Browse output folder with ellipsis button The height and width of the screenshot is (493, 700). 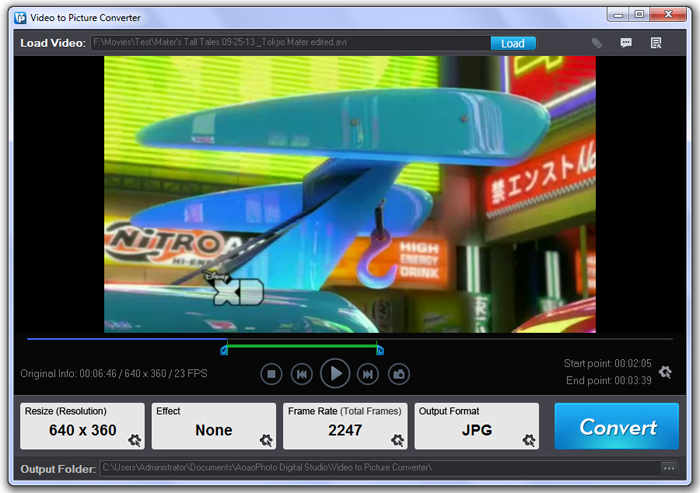click(x=669, y=468)
